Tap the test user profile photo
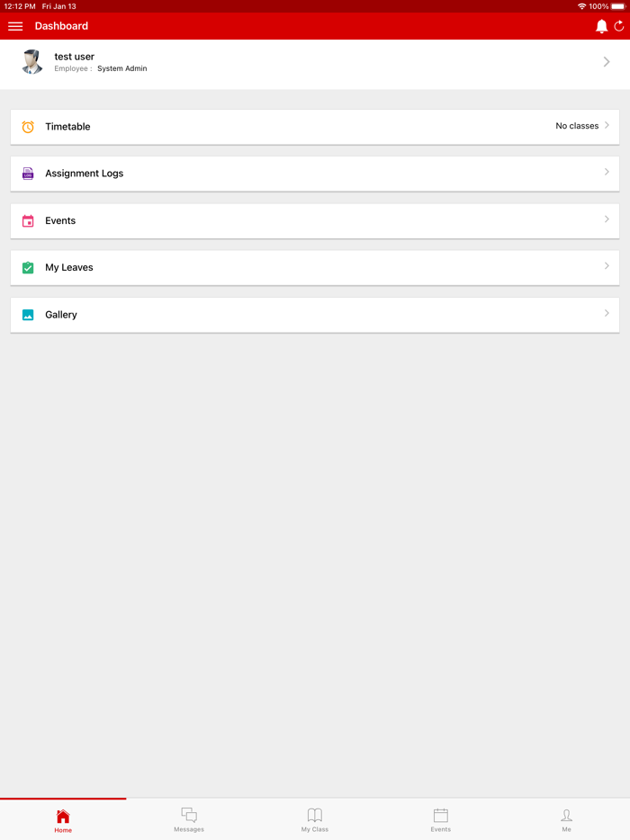 pos(31,62)
